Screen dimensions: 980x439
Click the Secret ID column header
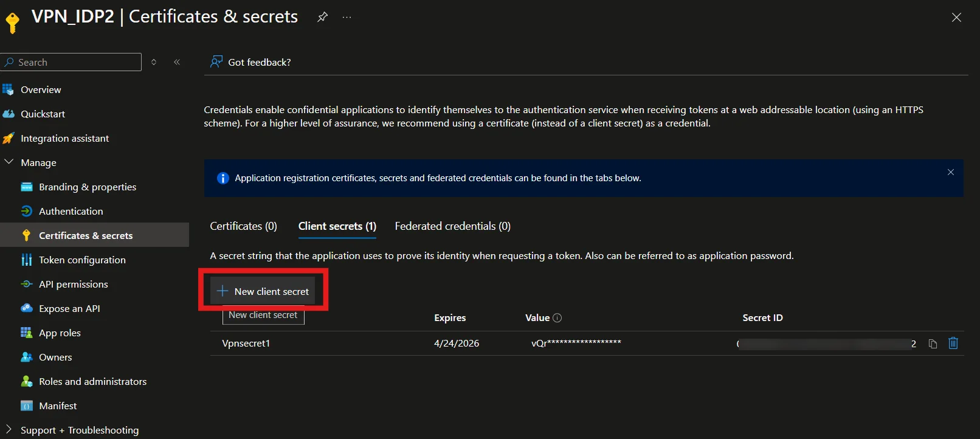point(762,317)
